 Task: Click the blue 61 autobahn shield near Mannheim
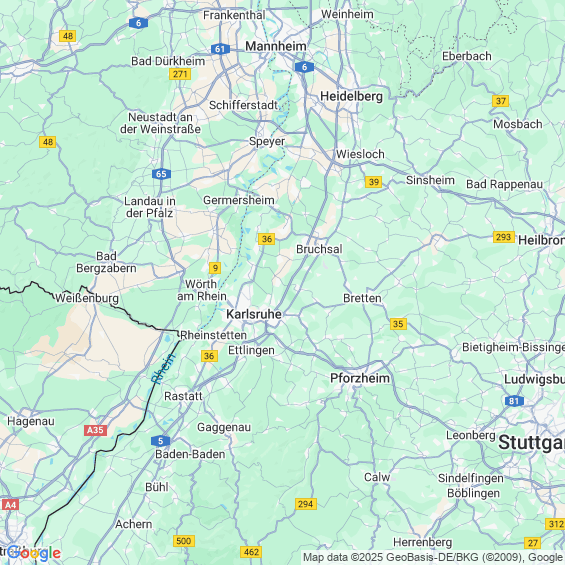click(x=220, y=49)
